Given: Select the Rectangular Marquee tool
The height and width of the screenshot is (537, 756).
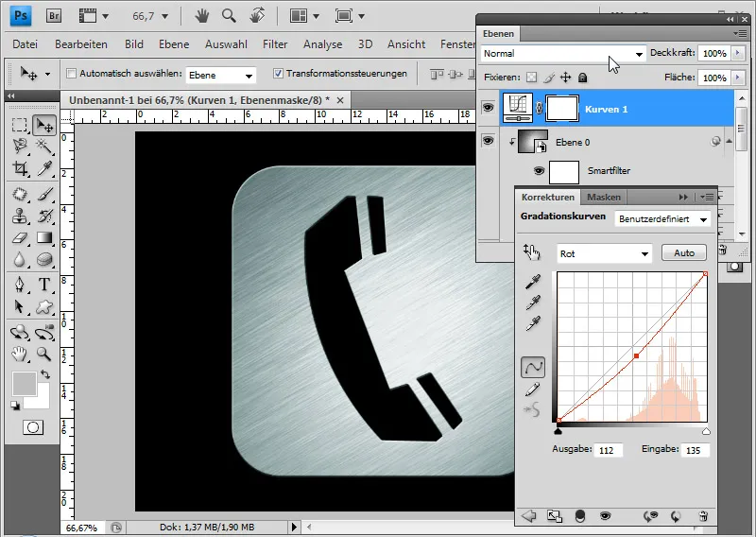Looking at the screenshot, I should point(19,126).
